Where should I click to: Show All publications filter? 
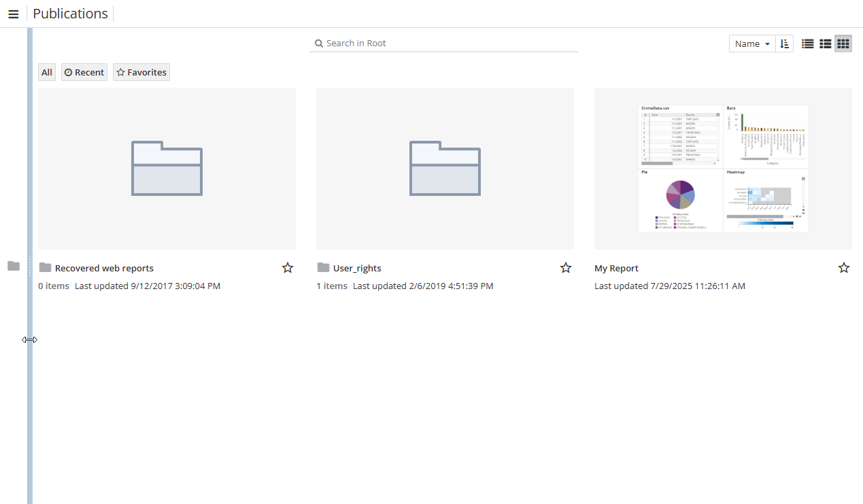point(47,72)
